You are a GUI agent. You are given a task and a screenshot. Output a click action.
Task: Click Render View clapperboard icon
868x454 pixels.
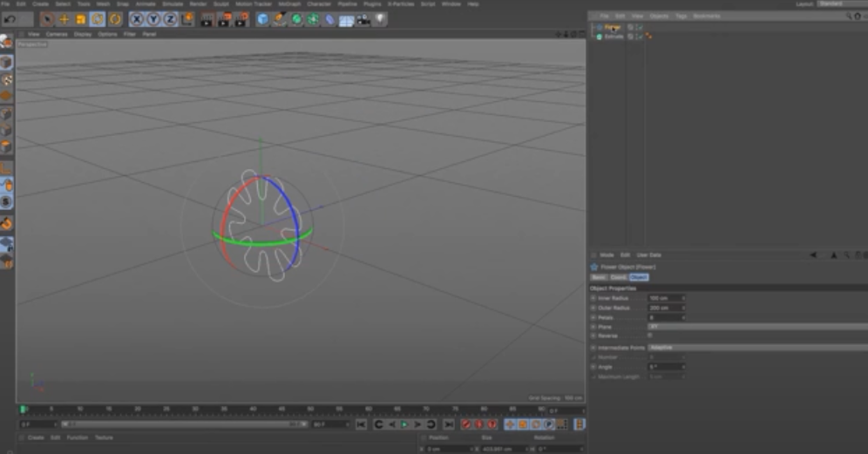click(207, 19)
